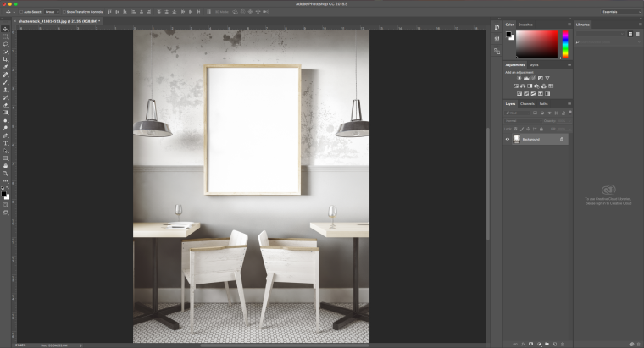The height and width of the screenshot is (348, 644).
Task: Select the Crop tool
Action: 5,59
